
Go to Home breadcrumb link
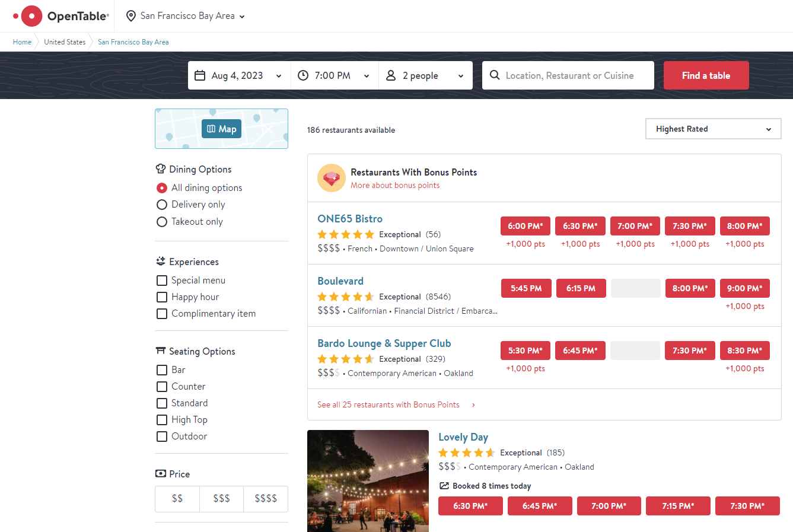click(22, 42)
